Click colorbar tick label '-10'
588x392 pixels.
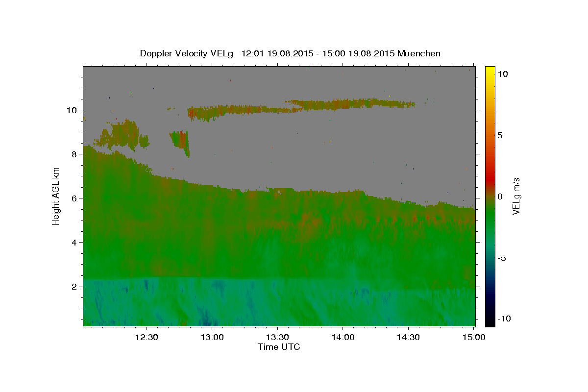(x=504, y=319)
